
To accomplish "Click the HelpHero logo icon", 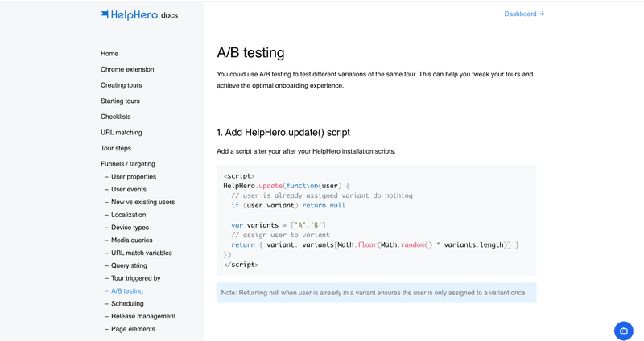I will [105, 14].
